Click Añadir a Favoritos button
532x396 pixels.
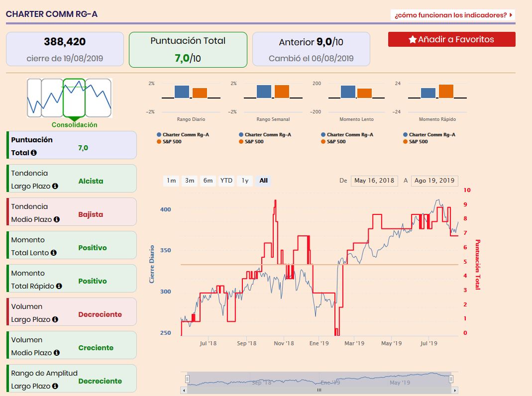point(451,39)
